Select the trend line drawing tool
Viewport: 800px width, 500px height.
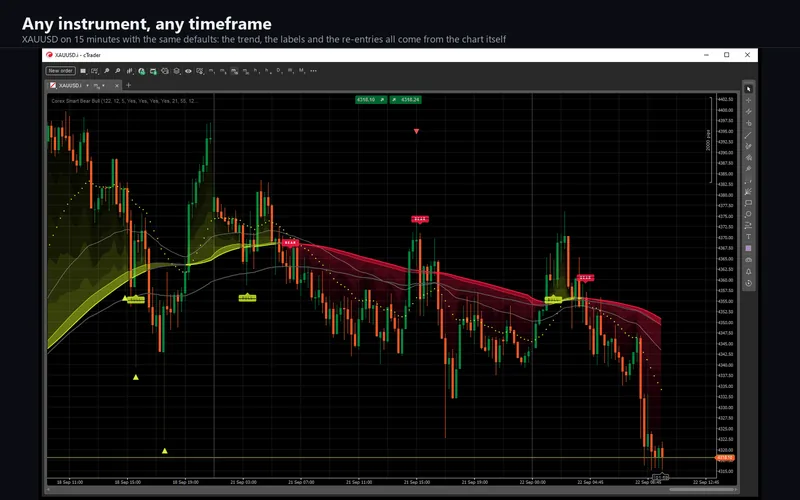[748, 135]
